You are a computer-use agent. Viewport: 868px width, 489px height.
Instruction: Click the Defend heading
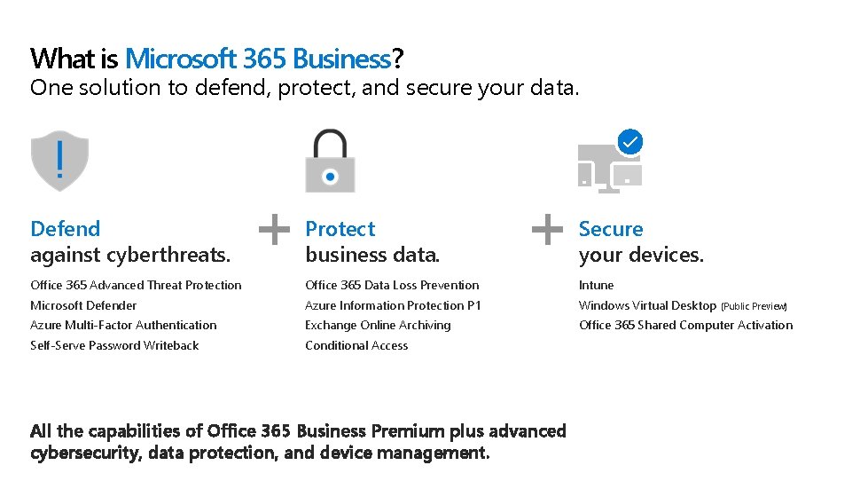[x=66, y=229]
